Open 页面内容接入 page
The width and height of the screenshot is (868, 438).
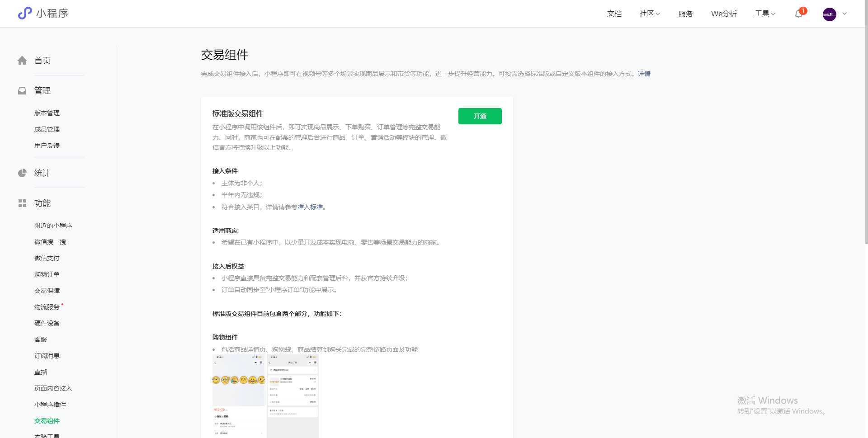point(53,388)
